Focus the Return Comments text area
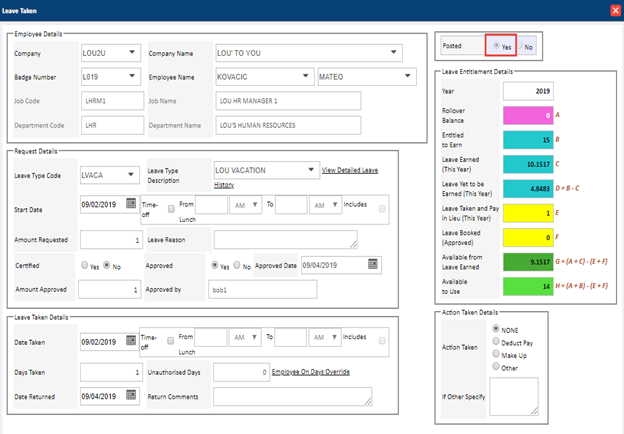The image size is (624, 434). pos(292,397)
